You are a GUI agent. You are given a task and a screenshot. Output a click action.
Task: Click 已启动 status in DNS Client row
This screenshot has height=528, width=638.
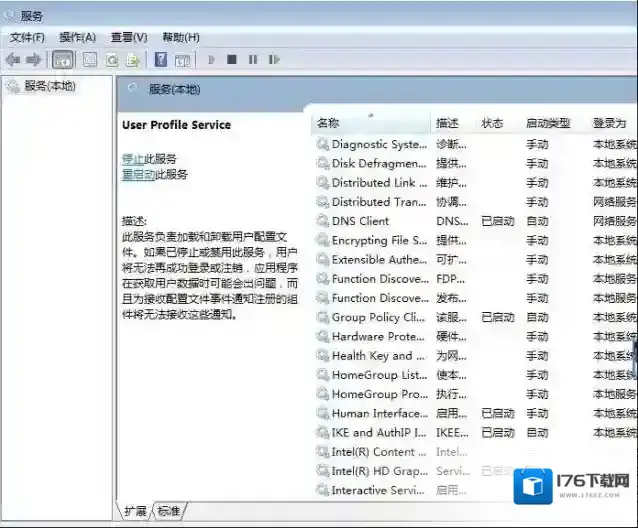click(498, 221)
